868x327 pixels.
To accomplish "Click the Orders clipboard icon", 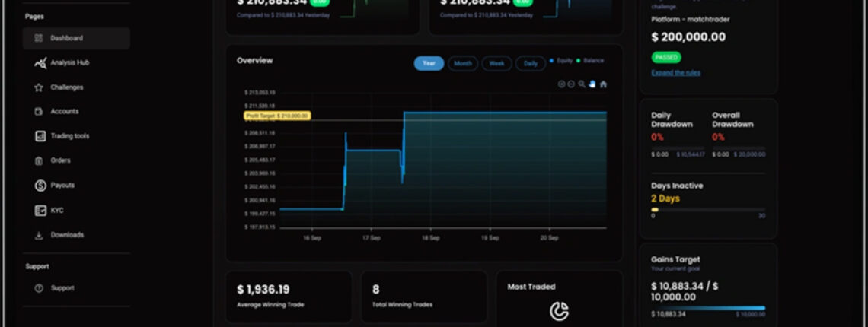I will tap(38, 161).
